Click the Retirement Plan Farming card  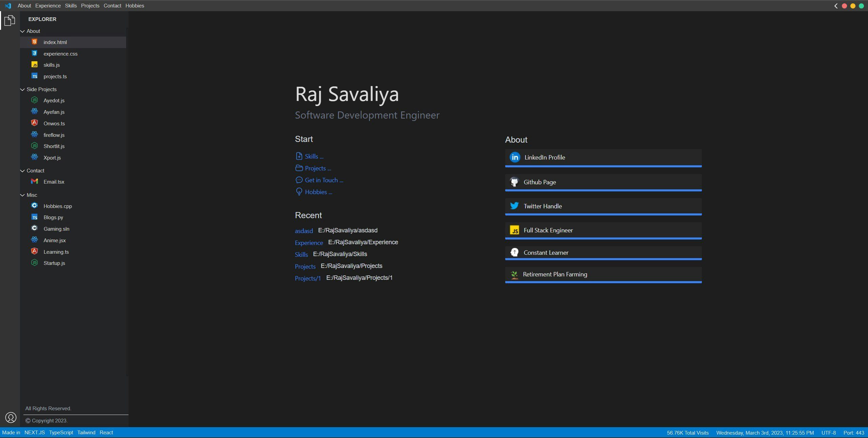click(603, 275)
